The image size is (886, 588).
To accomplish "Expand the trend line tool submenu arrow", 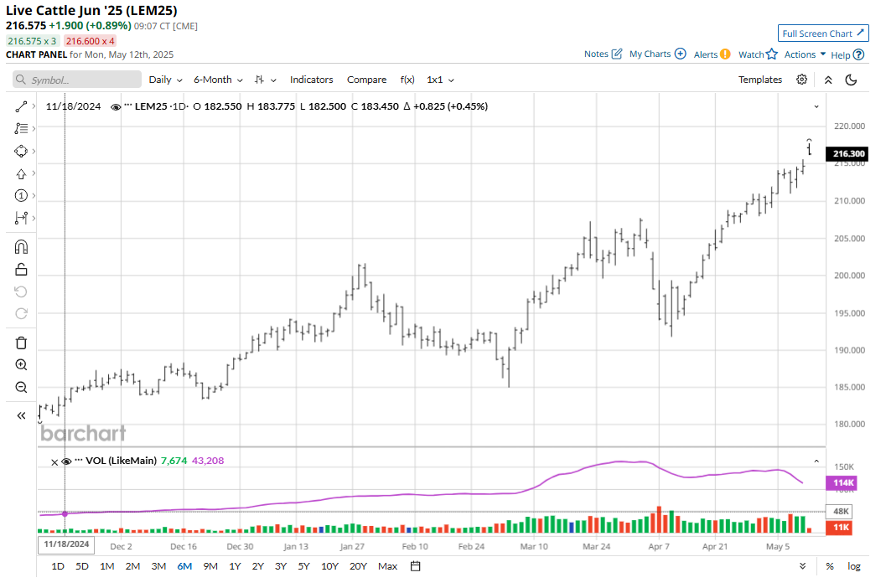I will coord(34,106).
